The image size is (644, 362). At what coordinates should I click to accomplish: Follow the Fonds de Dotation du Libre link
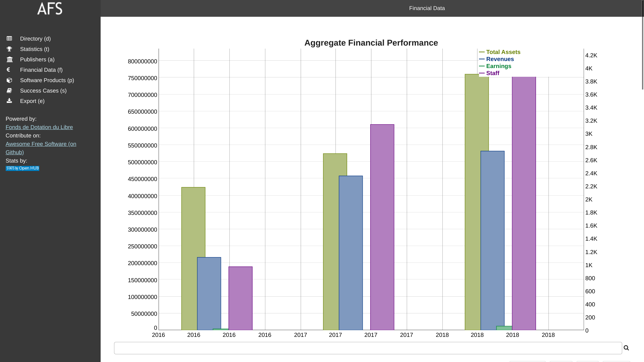(39, 127)
